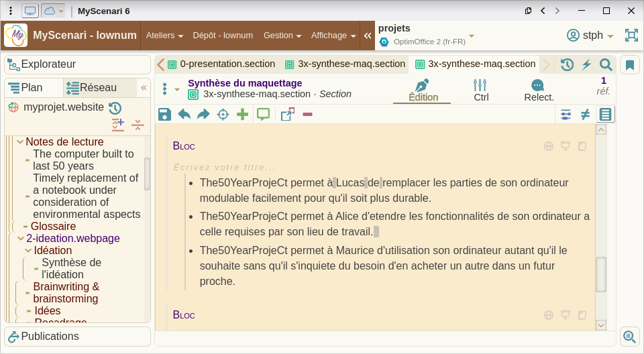Collapse the Notes de lecture tree node
The image size is (644, 354).
tap(20, 142)
